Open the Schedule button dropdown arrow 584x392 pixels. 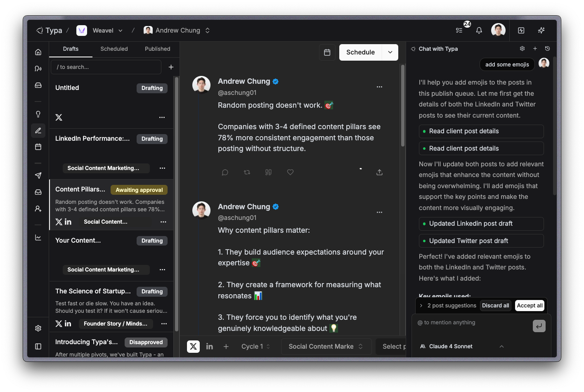coord(390,52)
